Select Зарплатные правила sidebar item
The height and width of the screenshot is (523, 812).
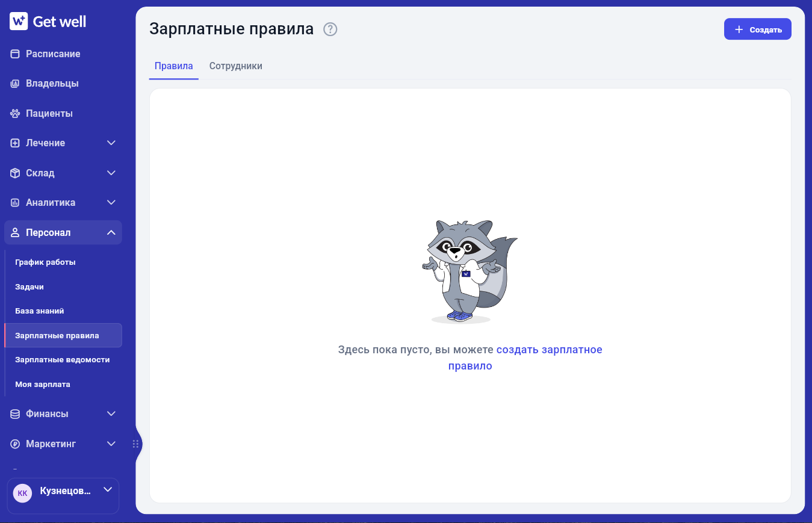pos(63,336)
